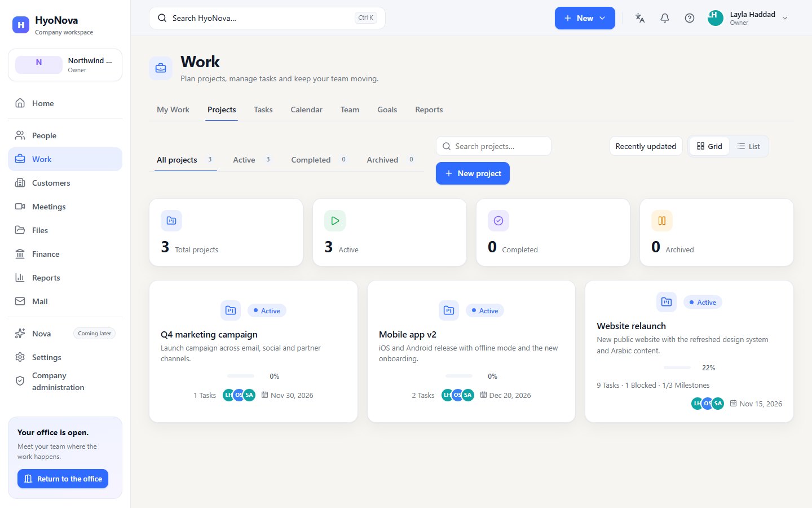This screenshot has width=812, height=508.
Task: Click Layla Haddad's LH avatar
Action: 715,18
